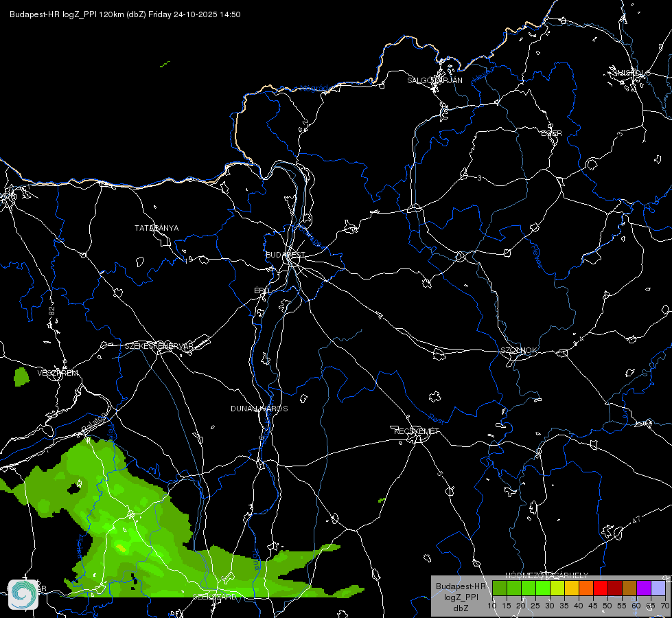Click the SALGOTARJAN city label
The image size is (672, 618).
click(435, 80)
